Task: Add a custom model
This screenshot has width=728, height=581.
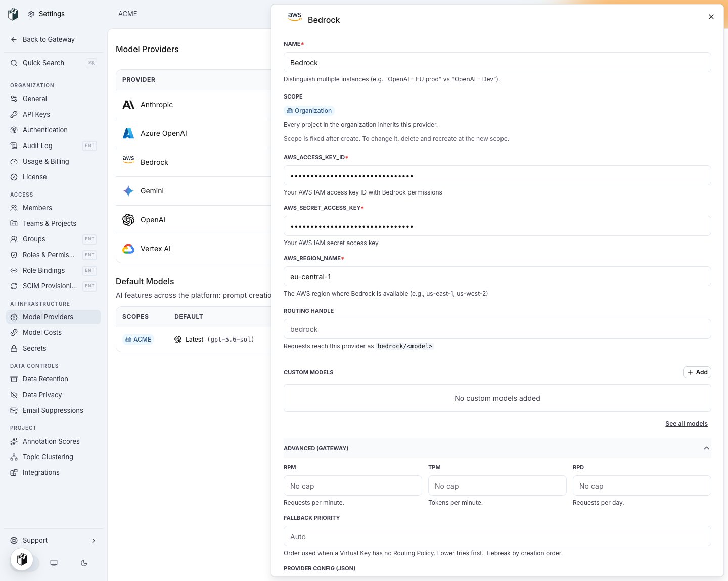Action: pos(697,372)
